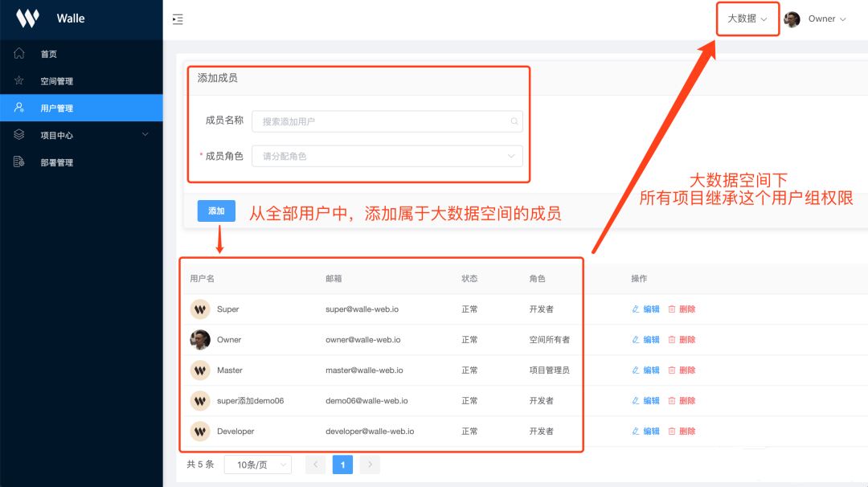Edit the super添加demo06 user row
The width and height of the screenshot is (868, 487).
(x=646, y=401)
